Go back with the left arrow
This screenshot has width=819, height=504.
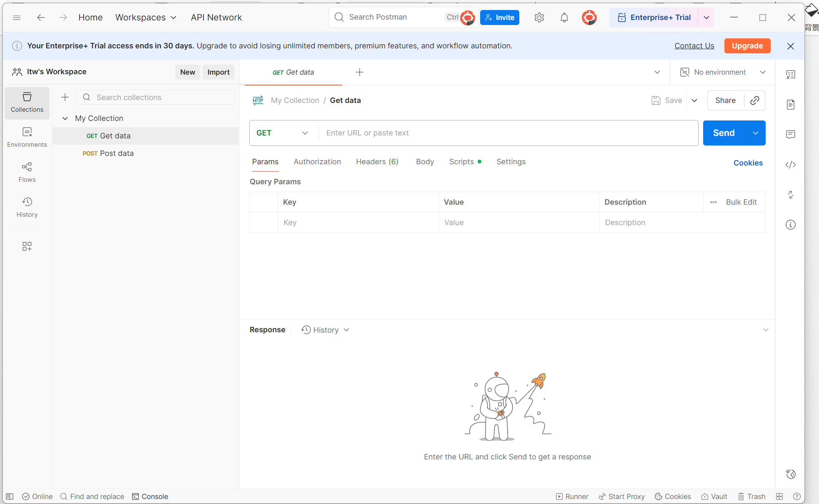click(40, 18)
